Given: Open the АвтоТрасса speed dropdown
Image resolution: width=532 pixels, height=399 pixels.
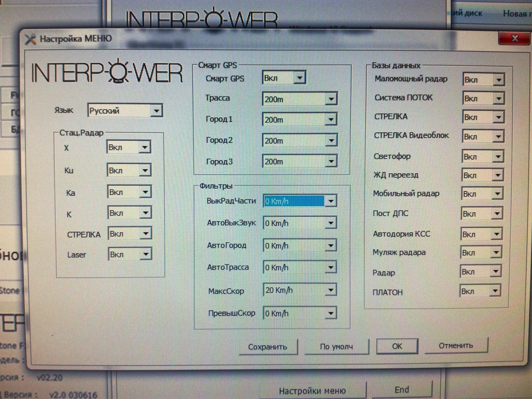Looking at the screenshot, I should click(300, 267).
